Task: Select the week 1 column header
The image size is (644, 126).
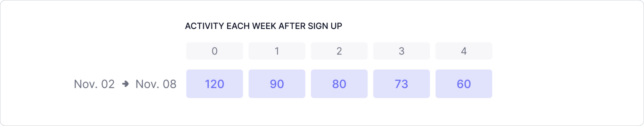Action: [277, 51]
